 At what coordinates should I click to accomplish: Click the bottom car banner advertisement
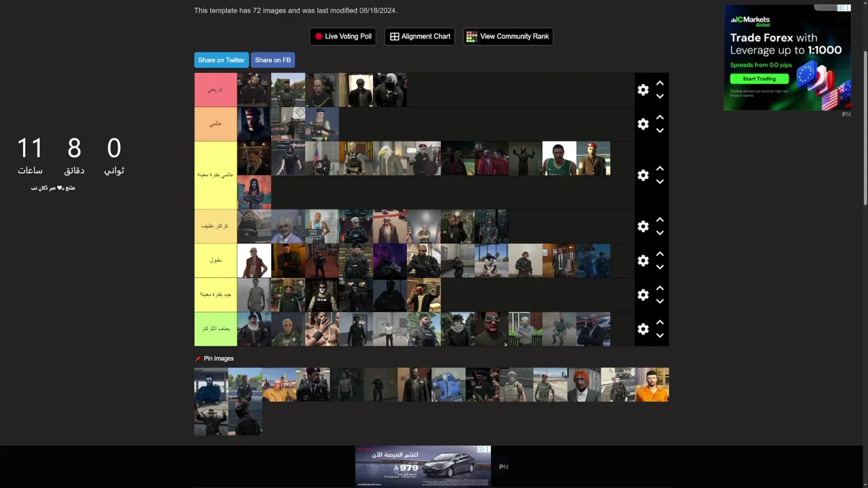423,466
